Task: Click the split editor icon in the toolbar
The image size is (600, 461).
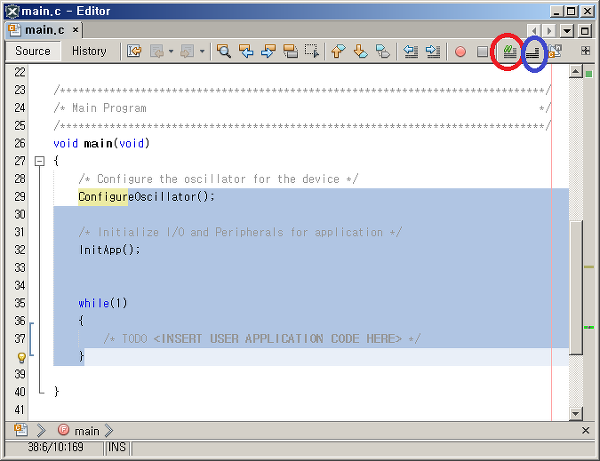Action: pyautogui.click(x=585, y=50)
